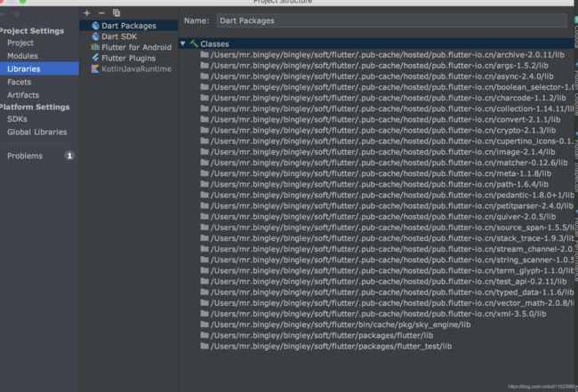Select the quiver-2.0.5/lib path

[383, 217]
